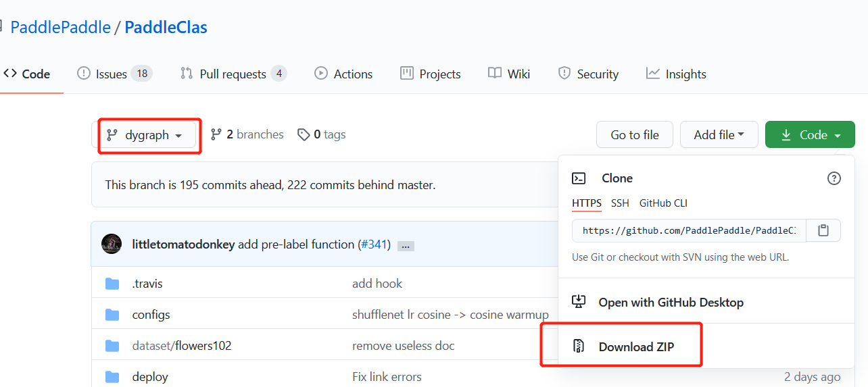Click the configs folder icon
This screenshot has height=387, width=868.
pyautogui.click(x=112, y=315)
